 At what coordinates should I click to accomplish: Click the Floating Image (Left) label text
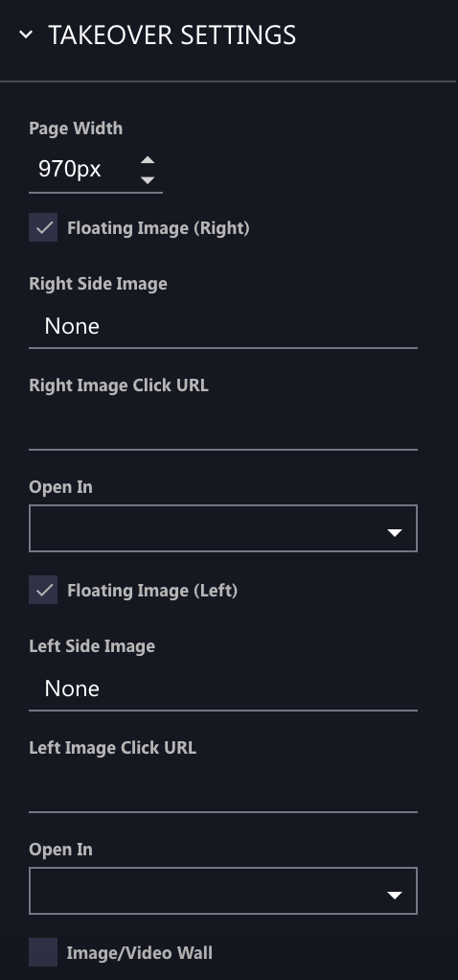152,591
